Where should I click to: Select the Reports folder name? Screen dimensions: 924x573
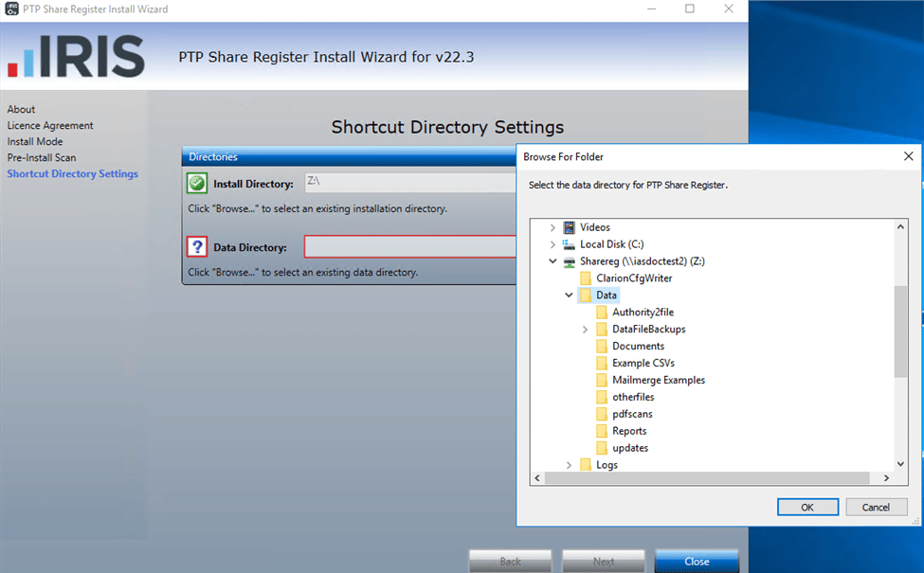(x=629, y=431)
